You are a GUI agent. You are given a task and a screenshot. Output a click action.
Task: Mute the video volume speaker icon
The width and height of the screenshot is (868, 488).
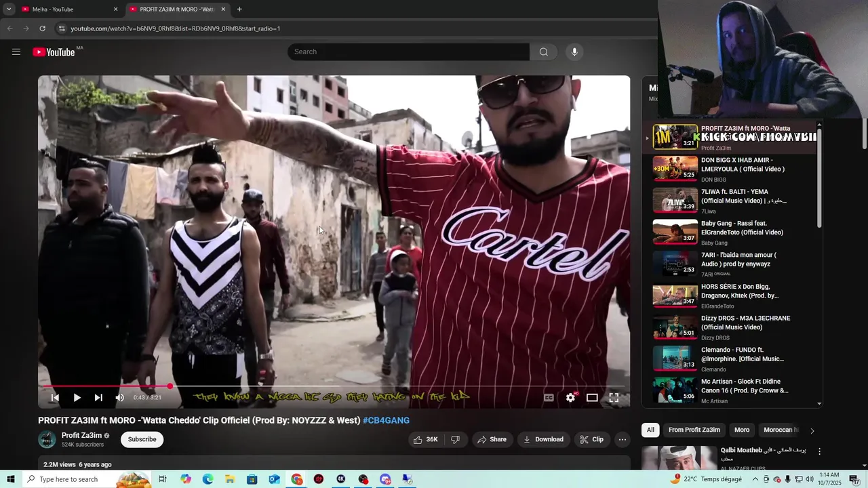click(120, 398)
